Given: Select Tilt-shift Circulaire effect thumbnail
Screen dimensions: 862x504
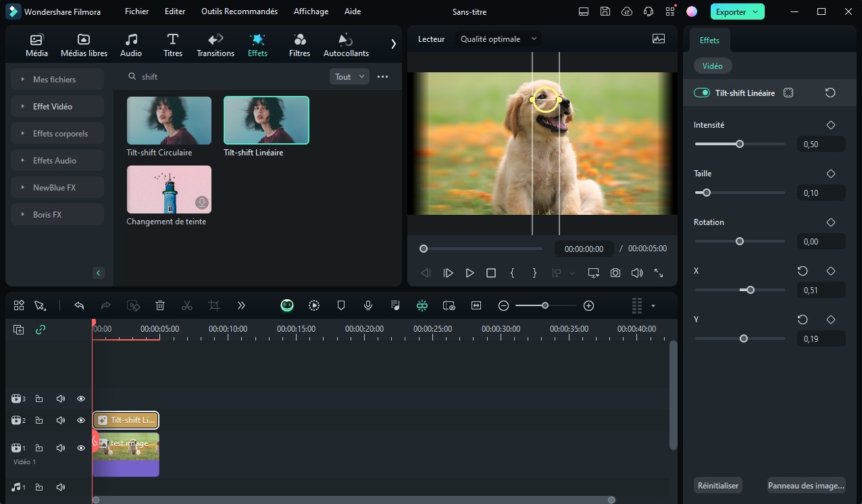Looking at the screenshot, I should (x=169, y=120).
